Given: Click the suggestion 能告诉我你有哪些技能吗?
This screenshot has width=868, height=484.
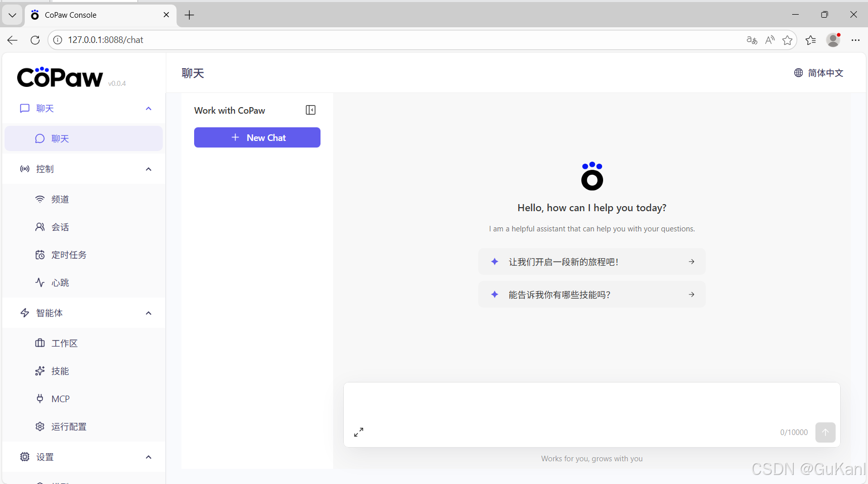Looking at the screenshot, I should click(591, 295).
